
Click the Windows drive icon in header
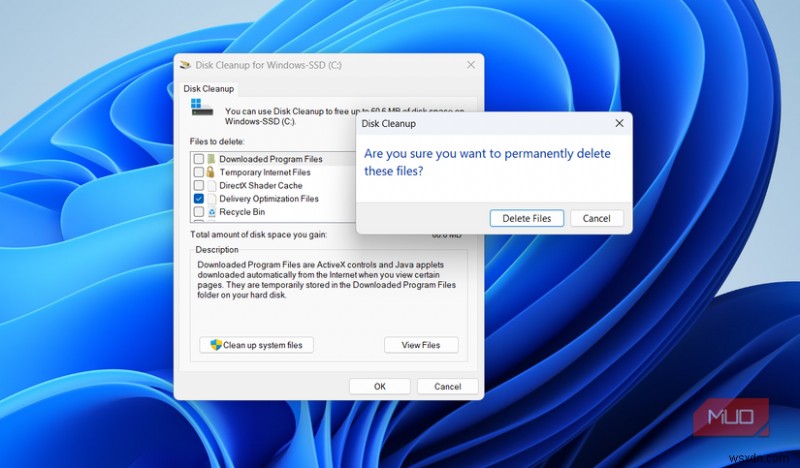click(202, 107)
